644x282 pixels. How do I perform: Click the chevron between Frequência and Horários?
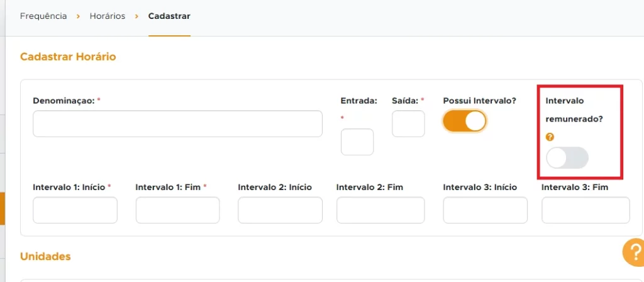coord(78,16)
